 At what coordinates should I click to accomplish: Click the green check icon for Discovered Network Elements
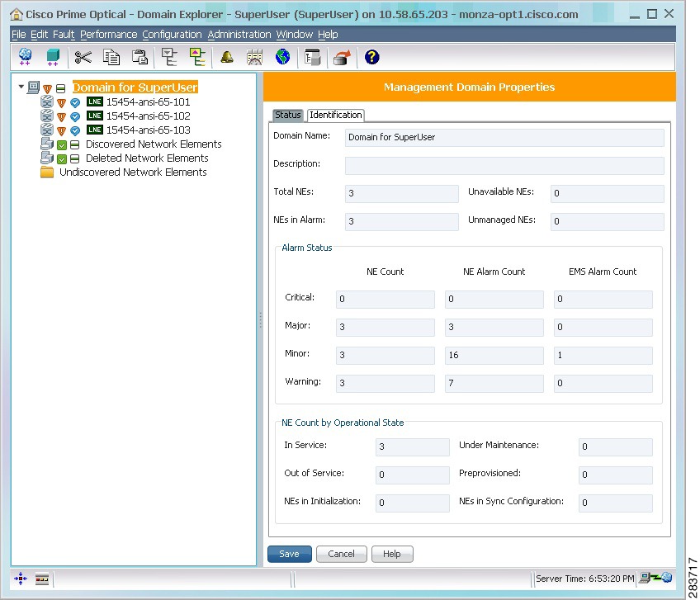[x=62, y=144]
